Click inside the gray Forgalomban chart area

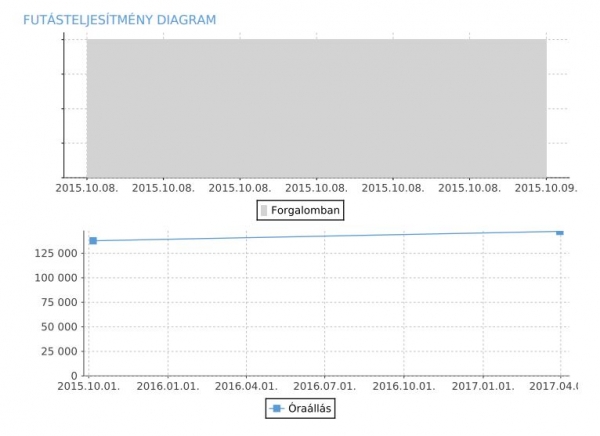(316, 107)
